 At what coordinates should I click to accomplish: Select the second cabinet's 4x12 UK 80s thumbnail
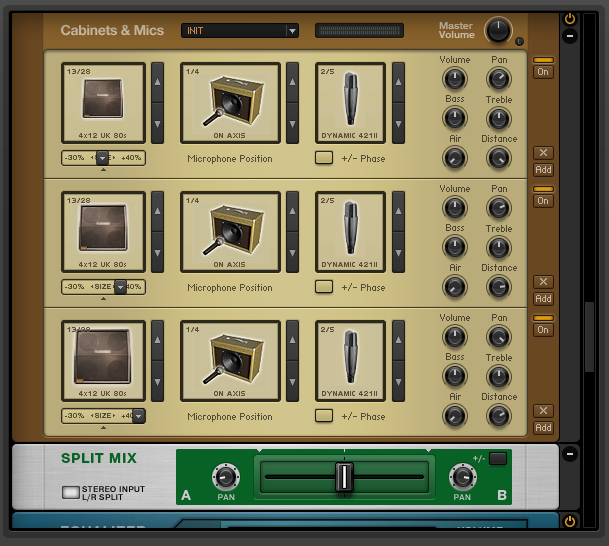tap(103, 232)
